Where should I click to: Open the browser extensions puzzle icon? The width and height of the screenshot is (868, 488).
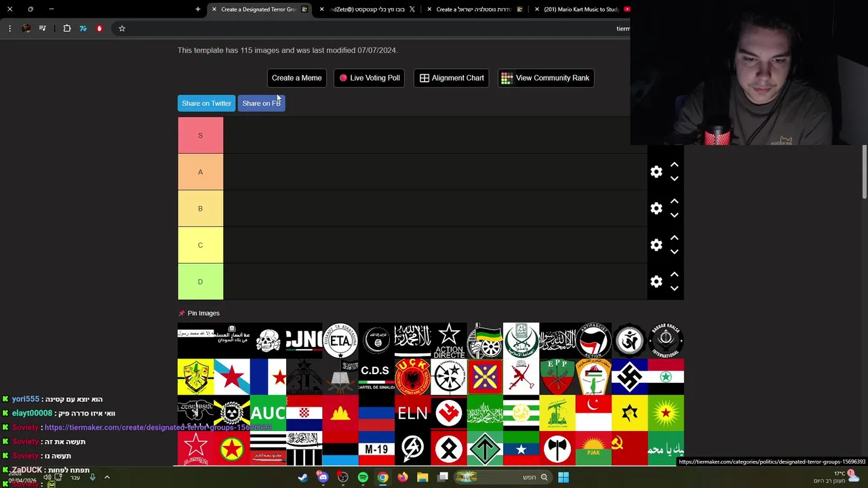tap(67, 28)
